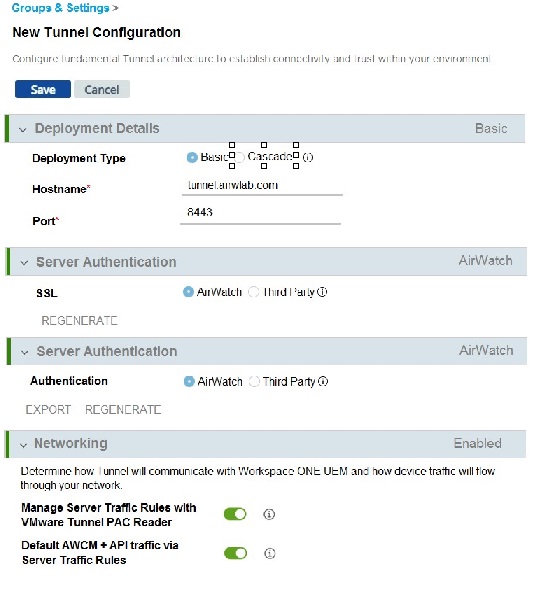Click the Hostname input field
545x600 pixels.
pyautogui.click(x=262, y=186)
